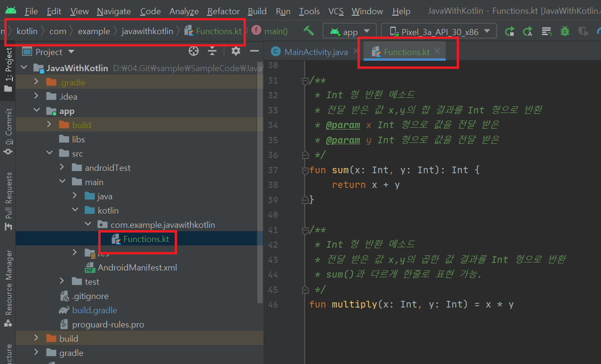The image size is (601, 364).
Task: Collapse the kotlin folder arrow
Action: pyautogui.click(x=75, y=210)
